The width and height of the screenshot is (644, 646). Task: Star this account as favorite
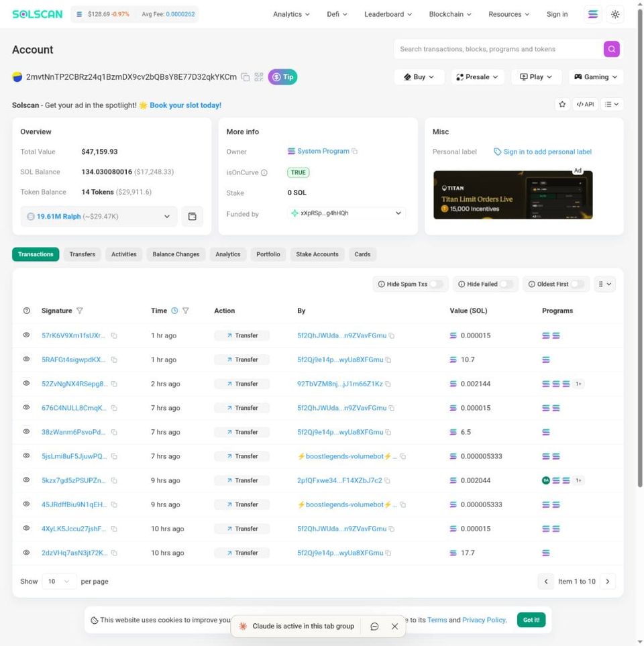coord(562,104)
